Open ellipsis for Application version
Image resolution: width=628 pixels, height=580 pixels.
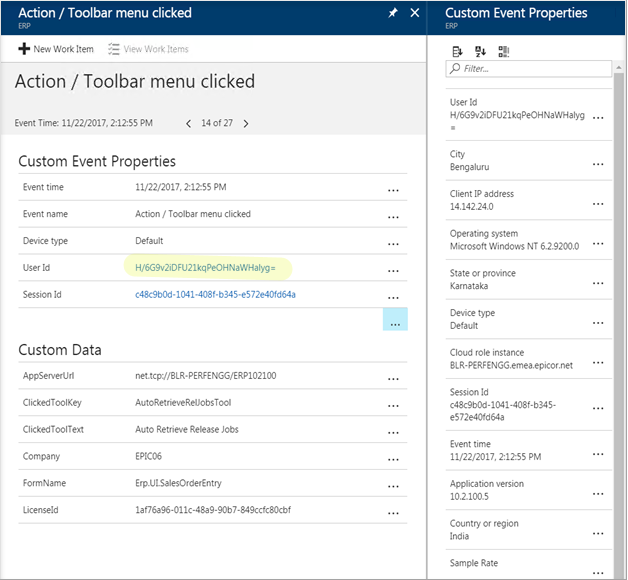(x=598, y=494)
